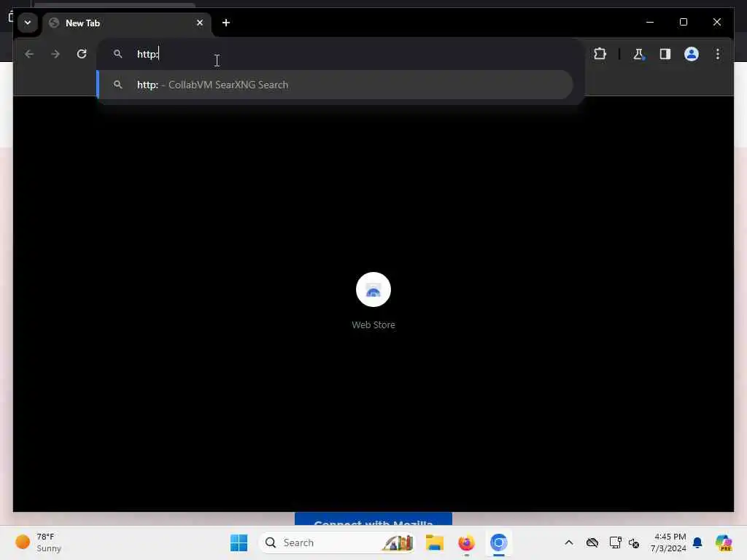Open the Windows Start menu
Screen dimensions: 747x560
(239, 542)
